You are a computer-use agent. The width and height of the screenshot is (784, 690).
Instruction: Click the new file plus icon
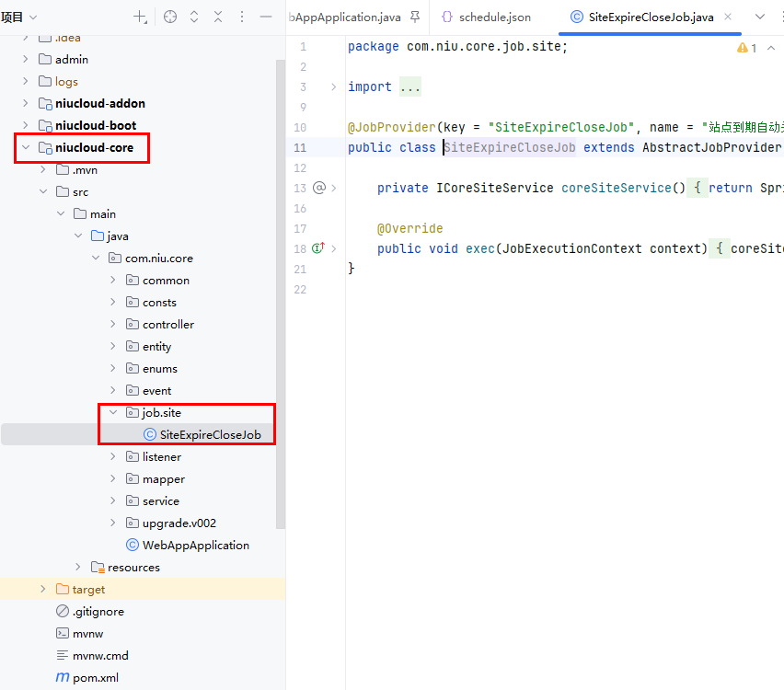point(140,17)
